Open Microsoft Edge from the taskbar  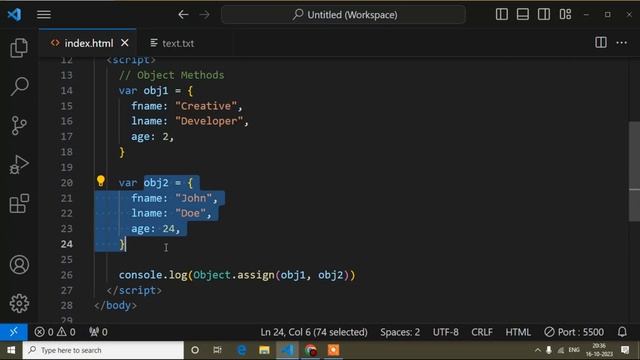[242, 350]
